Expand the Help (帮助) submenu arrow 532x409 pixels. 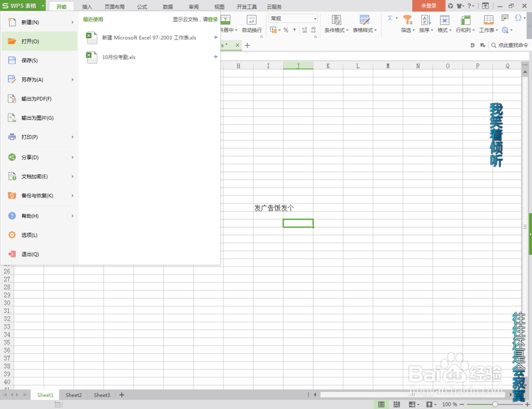(72, 216)
